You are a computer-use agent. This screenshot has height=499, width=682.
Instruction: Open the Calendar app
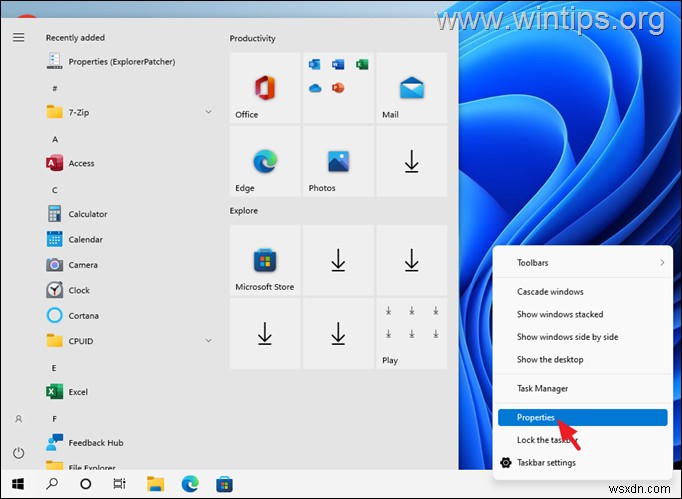click(74, 239)
